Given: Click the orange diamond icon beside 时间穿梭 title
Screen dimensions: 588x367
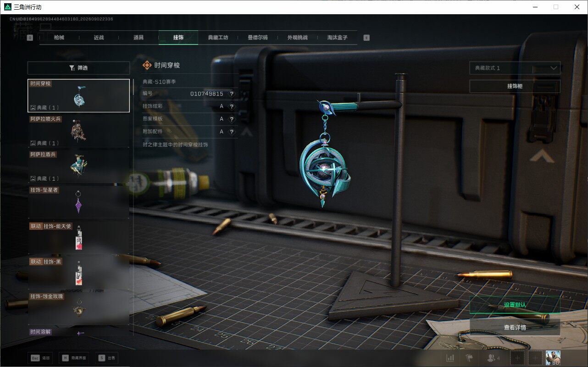Looking at the screenshot, I should coord(147,65).
